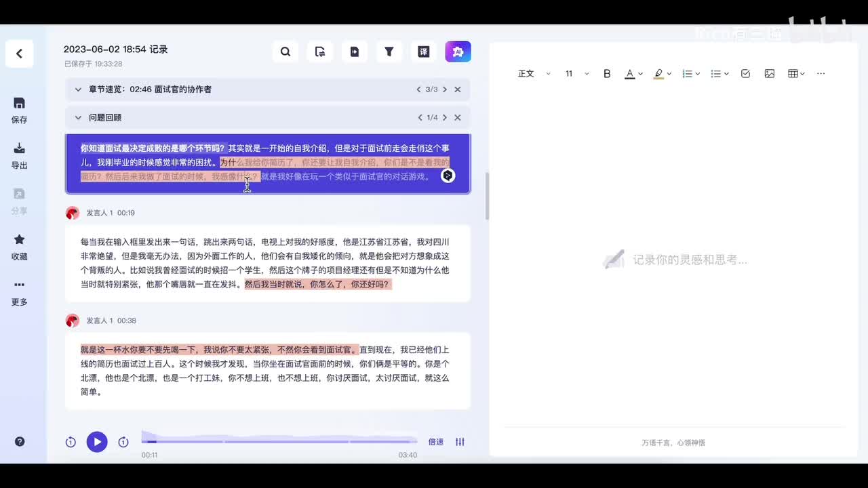Toggle bold formatting in note editor

pos(607,74)
